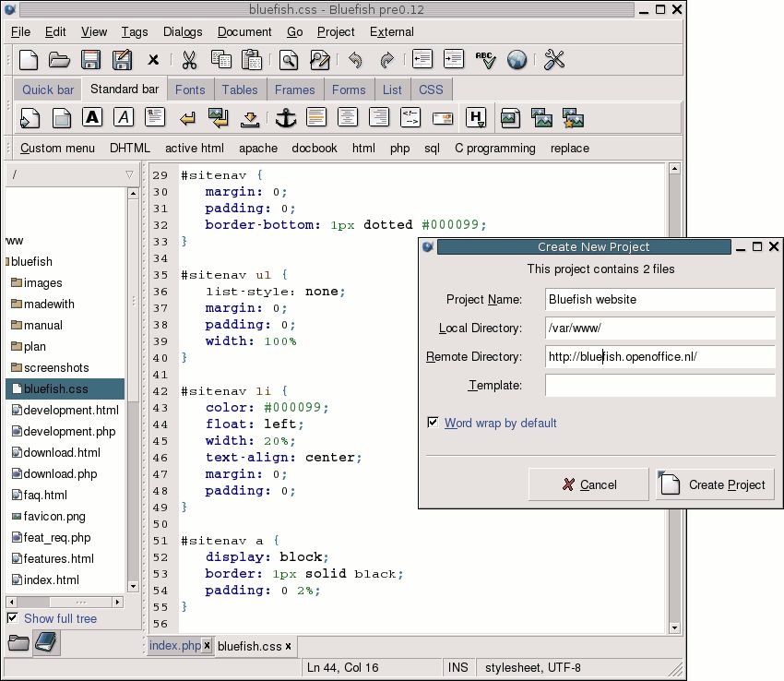784x681 pixels.
Task: Open the heading H dropdown in the toolbar
Action: coord(476,118)
